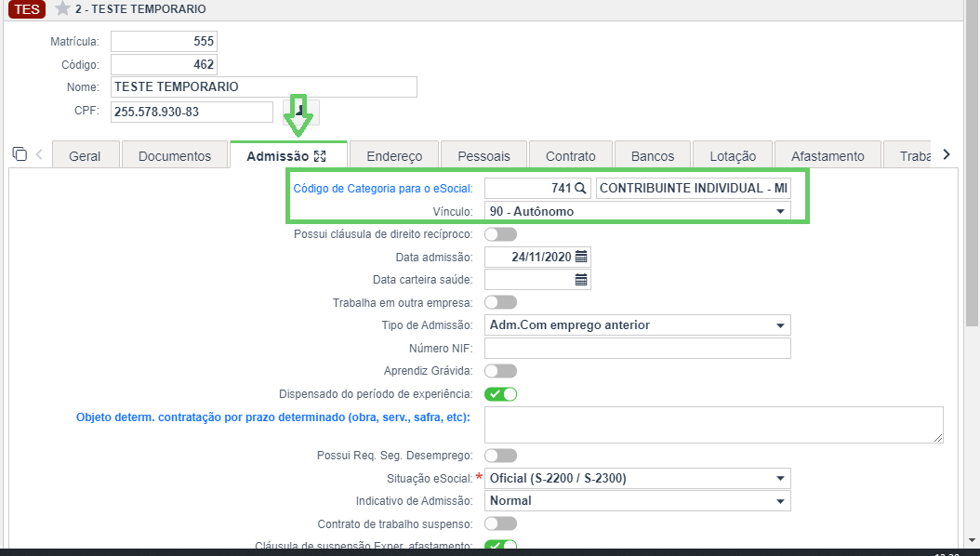
Task: Switch to the Geral tab
Action: pos(85,155)
